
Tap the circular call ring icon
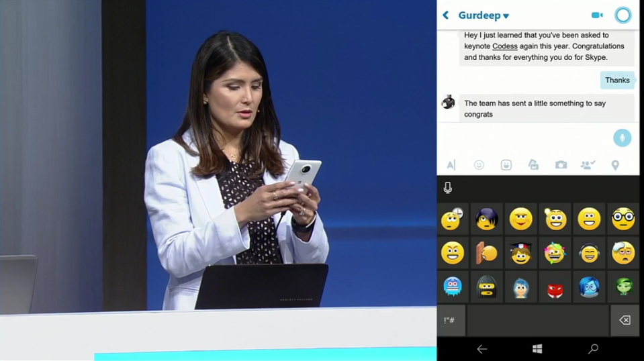click(x=623, y=15)
